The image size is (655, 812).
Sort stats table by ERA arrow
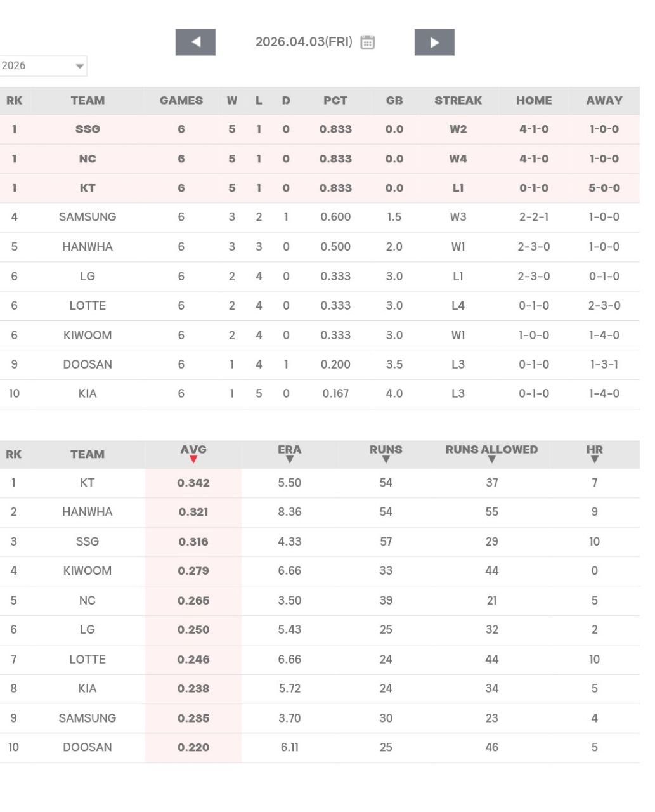pos(290,459)
